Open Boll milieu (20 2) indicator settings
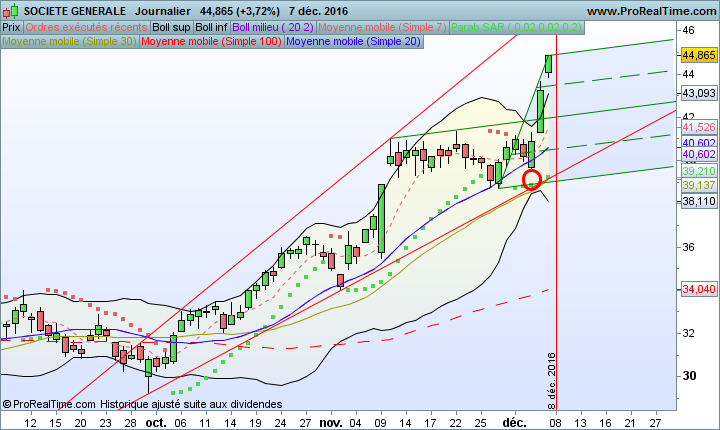The width and height of the screenshot is (720, 430). [x=273, y=28]
